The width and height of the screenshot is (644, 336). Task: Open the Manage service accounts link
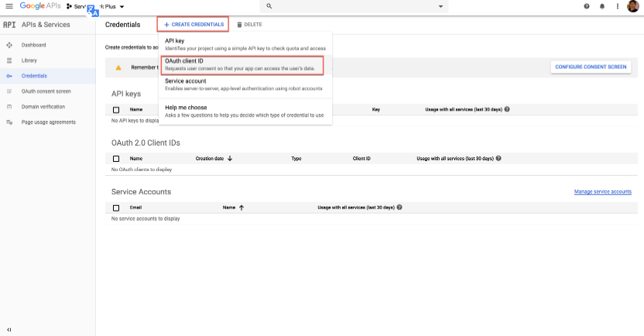[x=602, y=192]
